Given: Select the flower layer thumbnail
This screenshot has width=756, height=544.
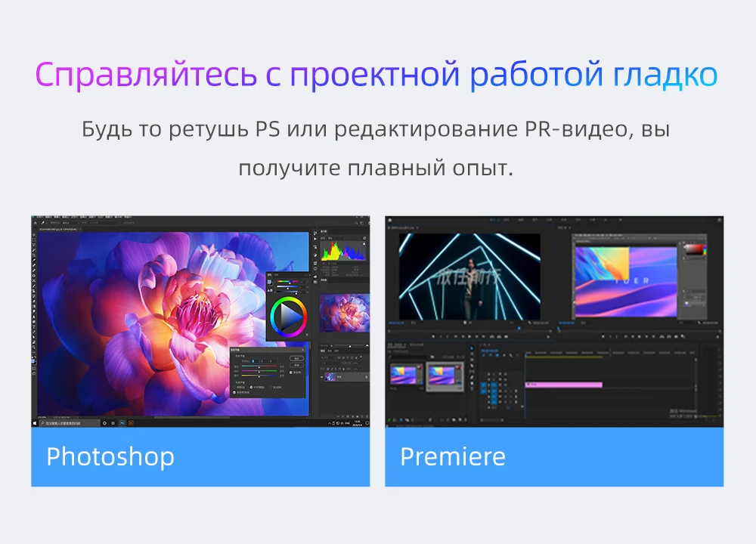Looking at the screenshot, I should 330,377.
